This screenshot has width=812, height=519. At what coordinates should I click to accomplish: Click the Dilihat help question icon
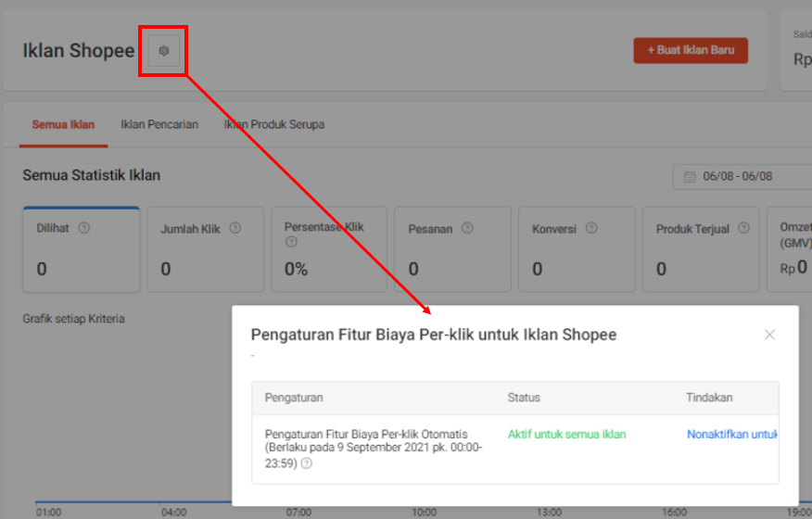(84, 228)
